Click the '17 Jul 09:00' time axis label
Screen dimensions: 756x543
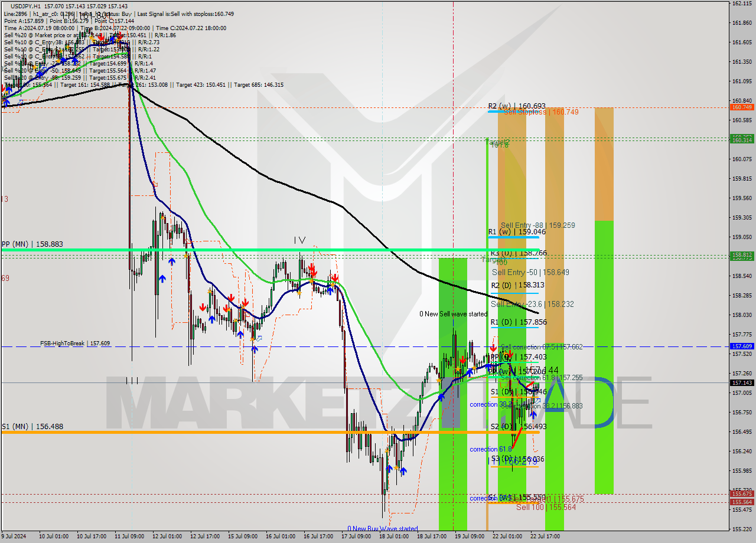tap(356, 537)
